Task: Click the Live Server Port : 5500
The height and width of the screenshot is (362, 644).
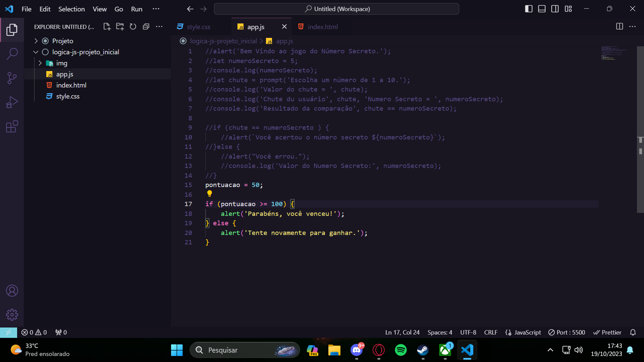Action: pos(567,332)
